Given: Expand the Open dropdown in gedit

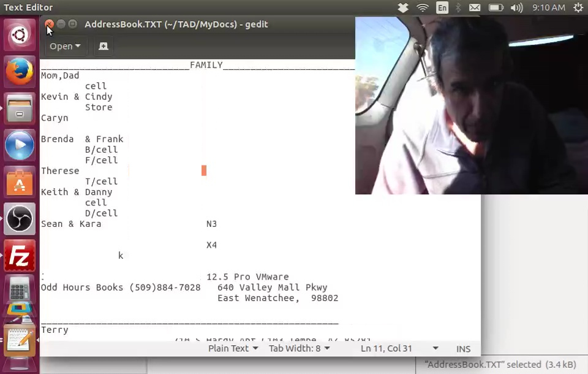Looking at the screenshot, I should [66, 46].
